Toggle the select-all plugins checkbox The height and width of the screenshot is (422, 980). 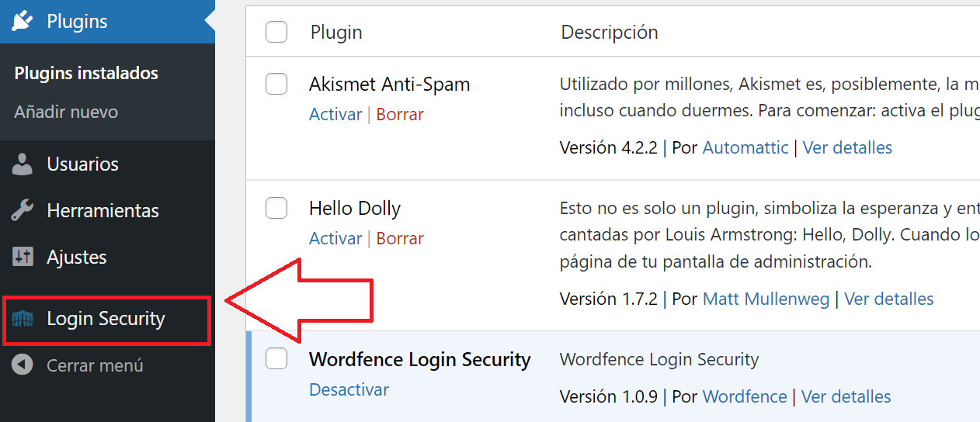pos(276,32)
